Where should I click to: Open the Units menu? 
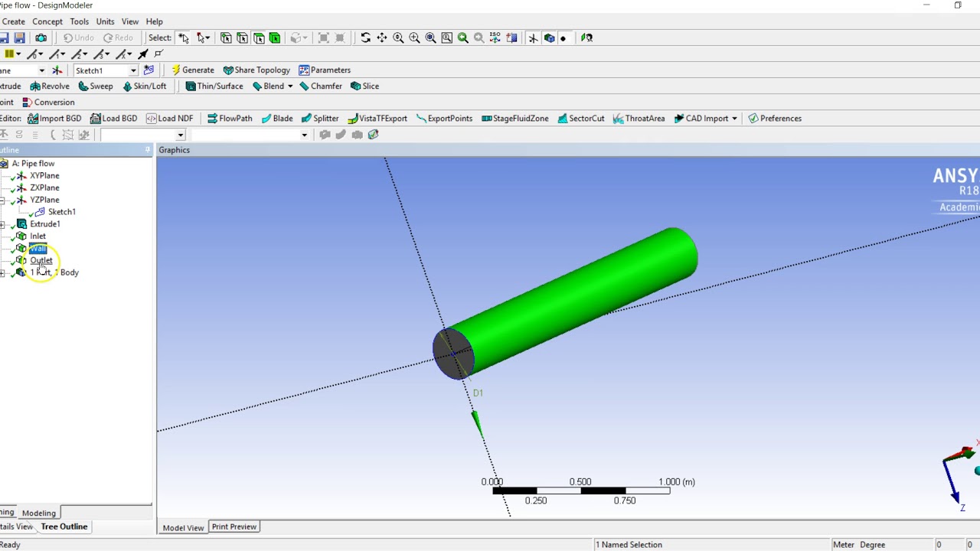click(105, 21)
